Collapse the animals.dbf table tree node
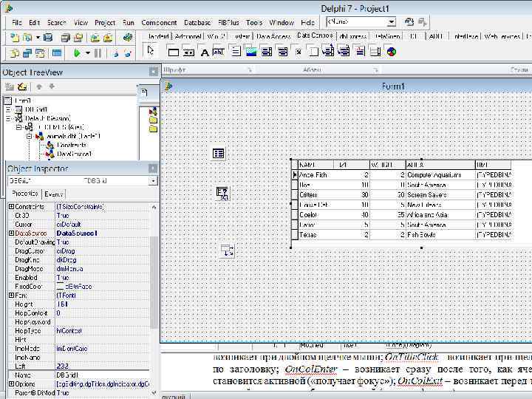The height and width of the screenshot is (399, 532). (30, 136)
